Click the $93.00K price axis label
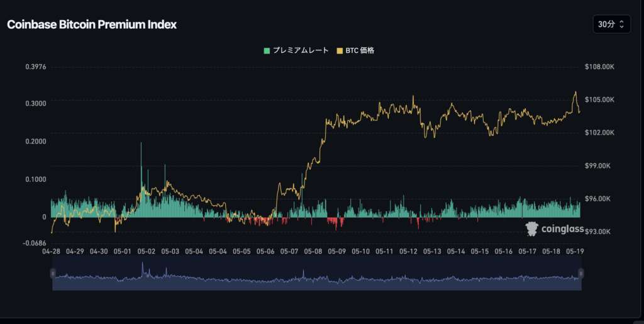Viewport: 644px width, 324px height. pyautogui.click(x=597, y=232)
